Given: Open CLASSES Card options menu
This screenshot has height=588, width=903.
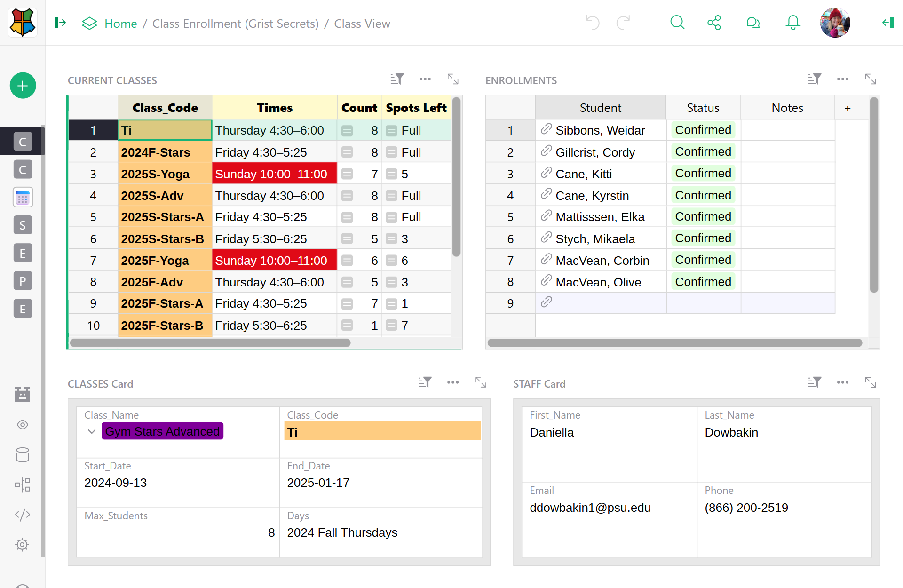Looking at the screenshot, I should (453, 382).
